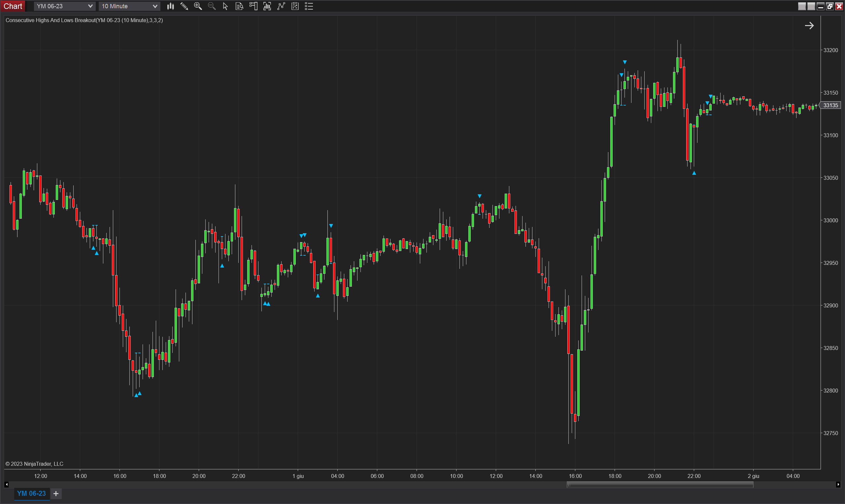
Task: Click the horizontal scrollbar thumb
Action: tap(660, 485)
